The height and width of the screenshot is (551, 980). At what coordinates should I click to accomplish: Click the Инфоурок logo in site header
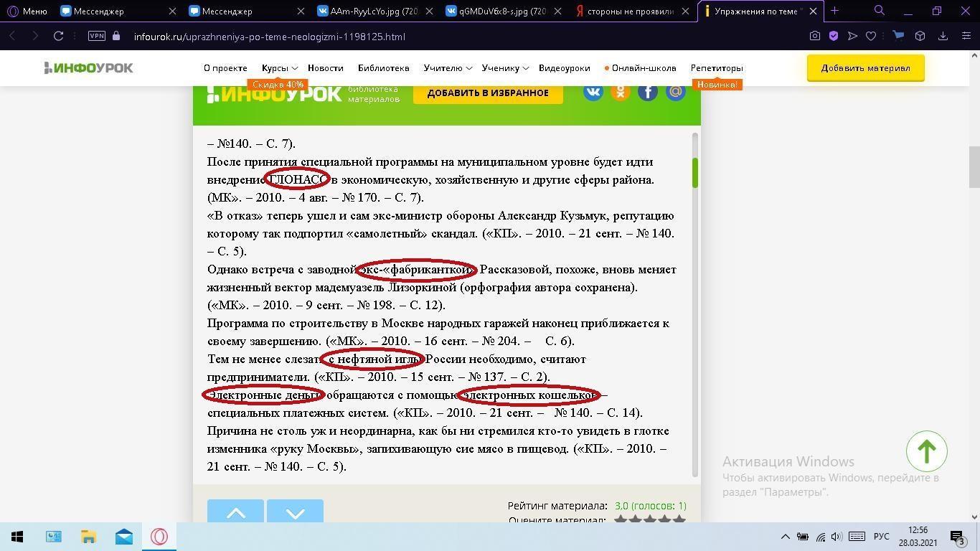point(88,67)
